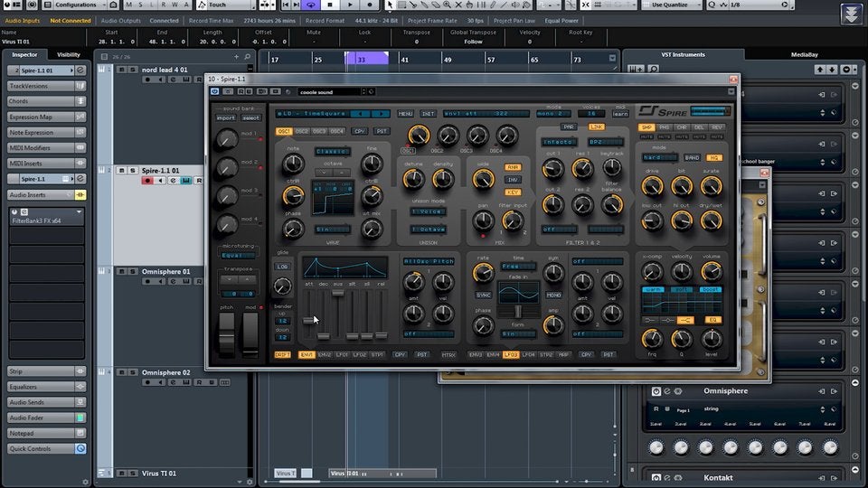
Task: Open the infecto filter type selector in Spire
Action: 559,142
